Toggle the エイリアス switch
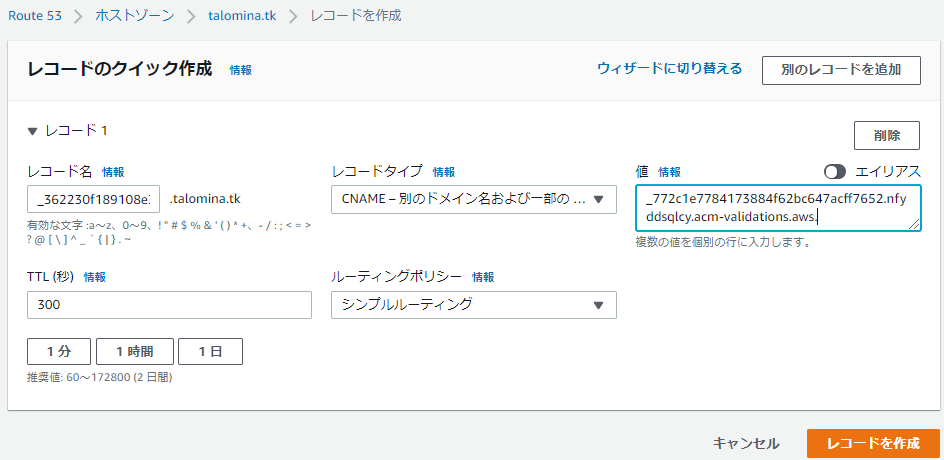The height and width of the screenshot is (460, 944). (x=835, y=172)
